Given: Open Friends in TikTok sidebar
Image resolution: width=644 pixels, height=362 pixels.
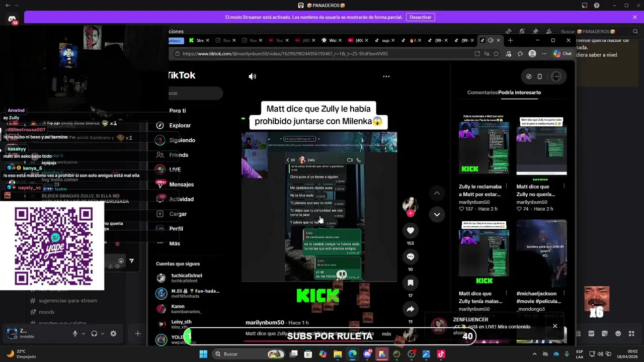Looking at the screenshot, I should [x=172, y=155].
